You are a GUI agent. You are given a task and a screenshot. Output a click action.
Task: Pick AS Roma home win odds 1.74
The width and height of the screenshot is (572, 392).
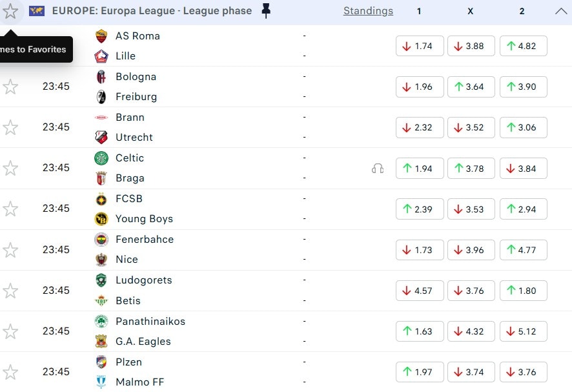(420, 46)
